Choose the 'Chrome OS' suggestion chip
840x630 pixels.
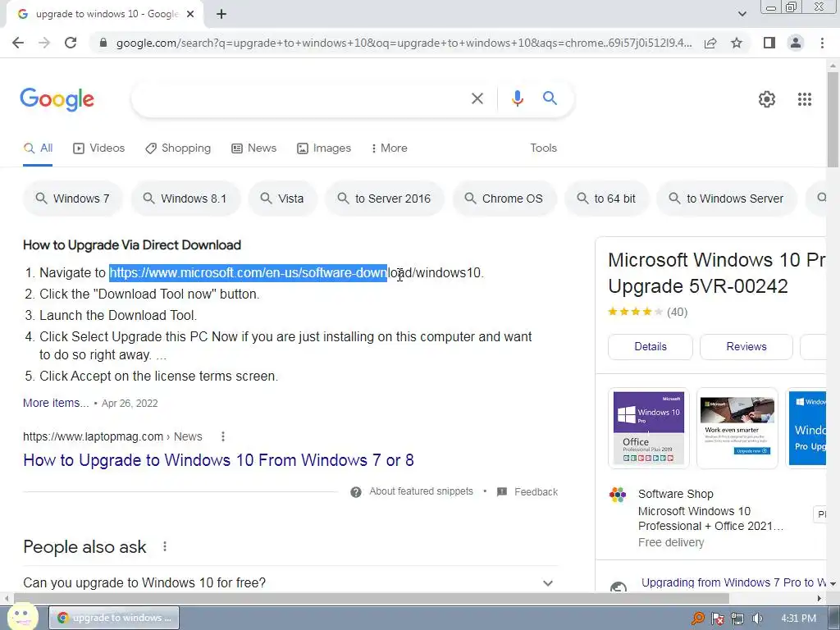click(504, 199)
